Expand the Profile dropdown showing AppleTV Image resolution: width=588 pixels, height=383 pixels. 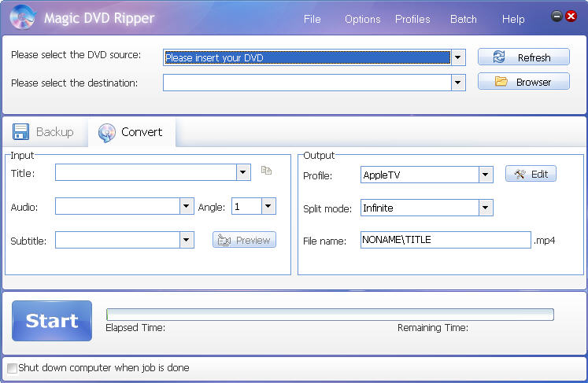pyautogui.click(x=486, y=175)
